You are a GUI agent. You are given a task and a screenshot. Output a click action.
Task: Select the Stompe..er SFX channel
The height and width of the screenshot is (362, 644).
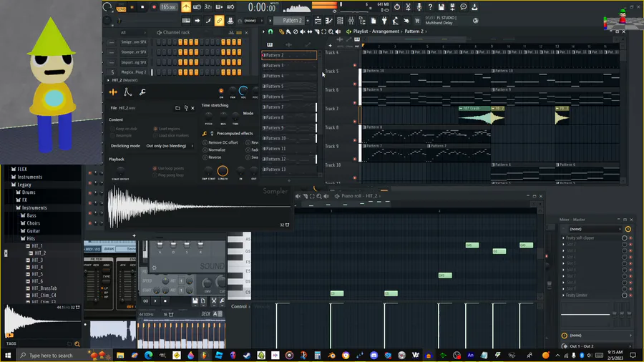coord(134,52)
